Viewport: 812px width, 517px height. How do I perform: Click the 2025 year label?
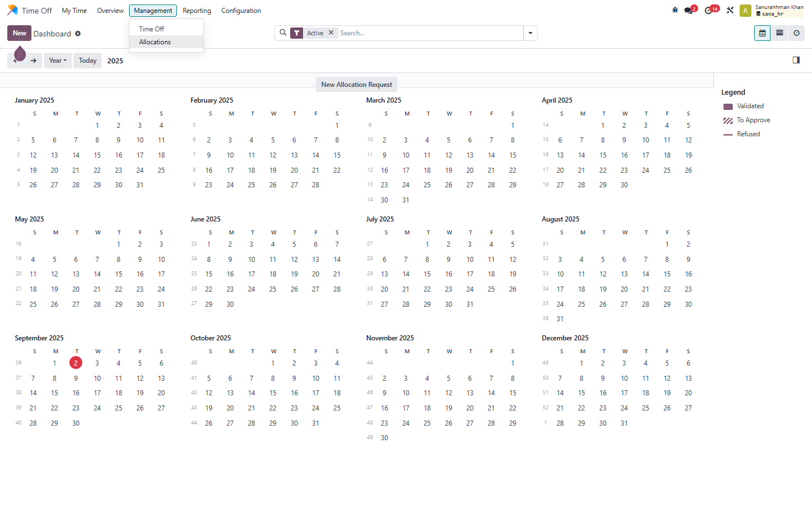pos(115,61)
